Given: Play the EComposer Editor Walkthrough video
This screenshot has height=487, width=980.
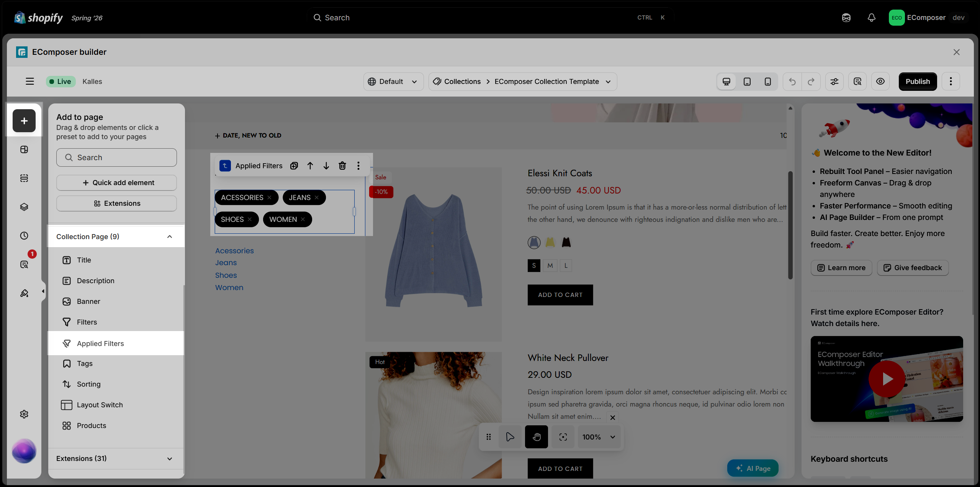Looking at the screenshot, I should pyautogui.click(x=887, y=379).
